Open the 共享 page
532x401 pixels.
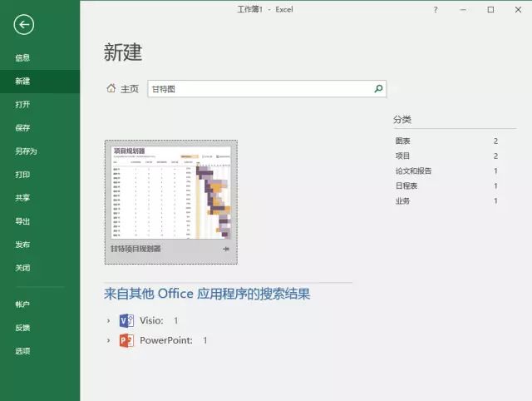point(40,198)
